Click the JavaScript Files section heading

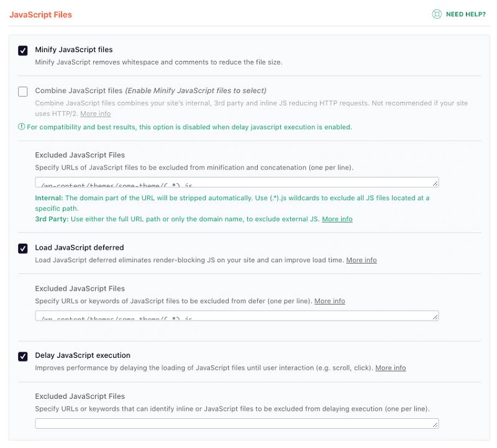[x=40, y=14]
